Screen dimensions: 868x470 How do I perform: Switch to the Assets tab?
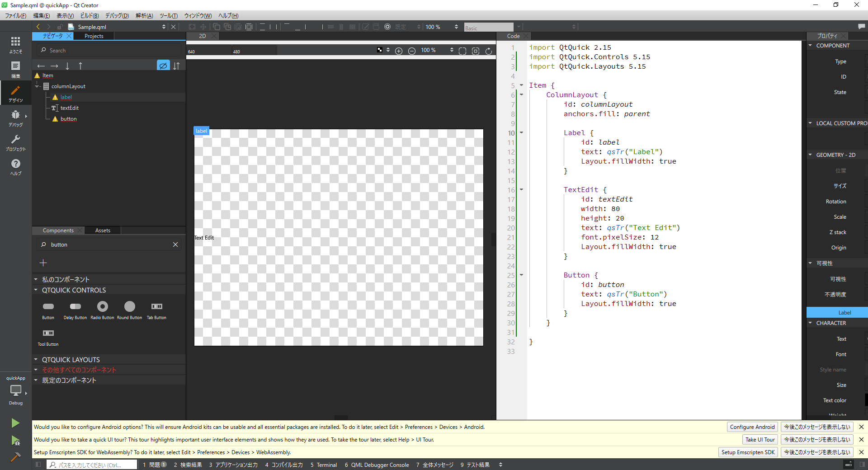[x=103, y=230]
